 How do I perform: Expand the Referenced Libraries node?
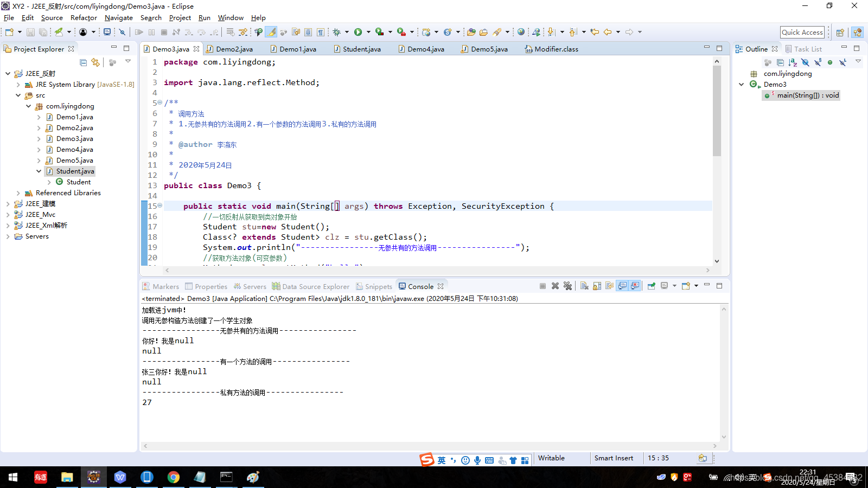(18, 192)
